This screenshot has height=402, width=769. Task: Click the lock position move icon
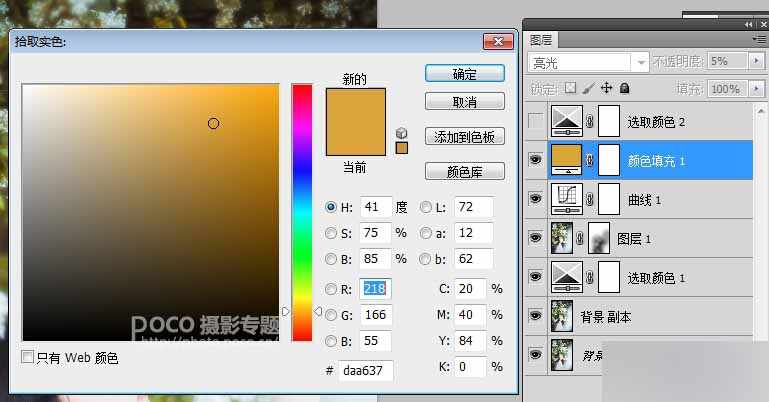(607, 88)
